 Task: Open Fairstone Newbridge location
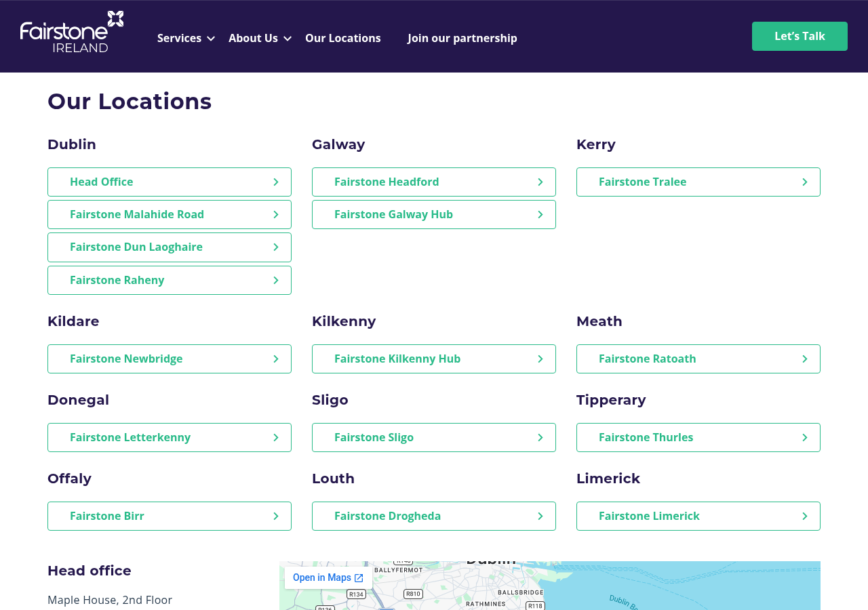tap(170, 359)
